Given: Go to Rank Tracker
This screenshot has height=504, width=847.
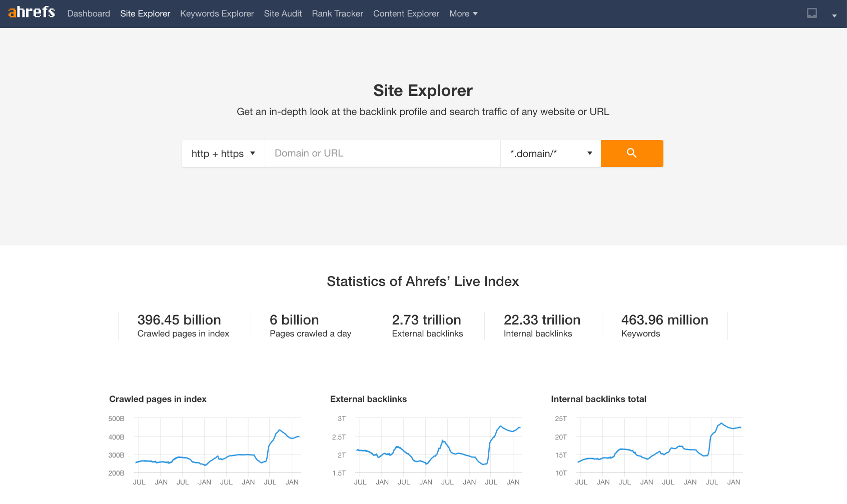Looking at the screenshot, I should [337, 13].
